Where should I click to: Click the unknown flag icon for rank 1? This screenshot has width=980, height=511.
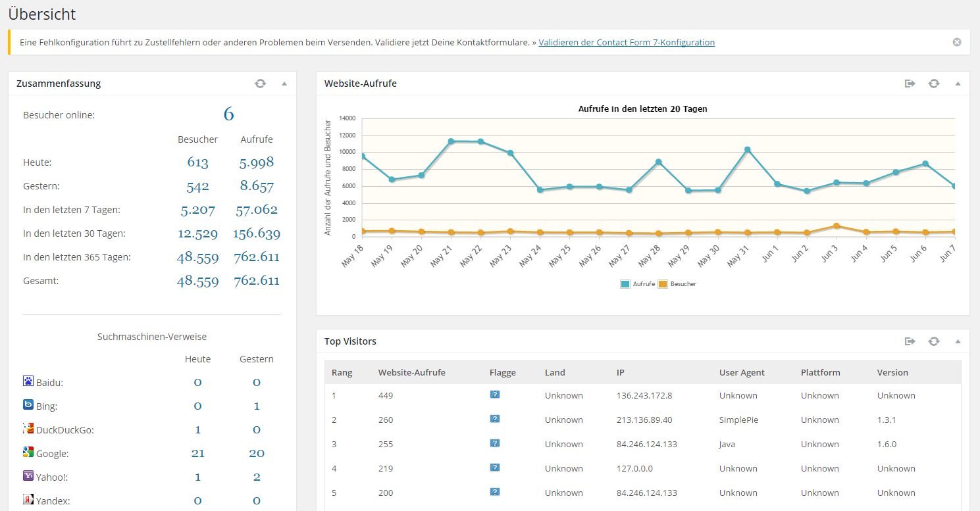point(495,395)
